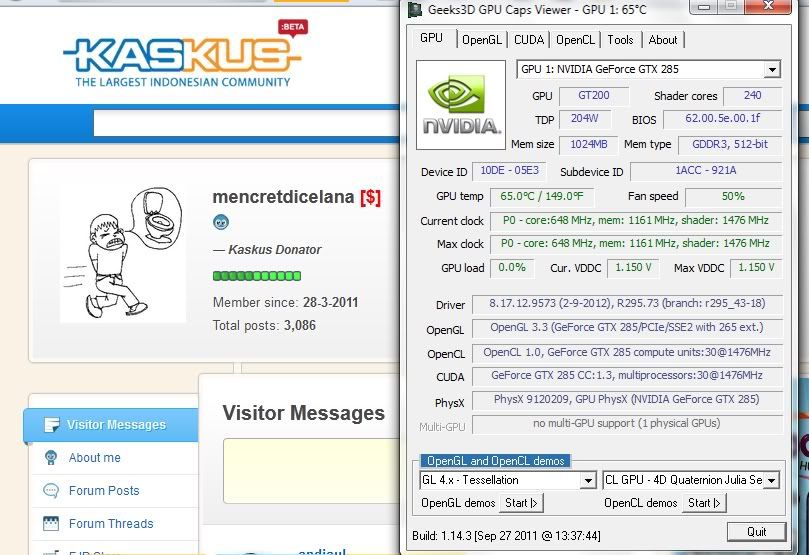Click the GPU temp 65.0°C value

tap(541, 197)
